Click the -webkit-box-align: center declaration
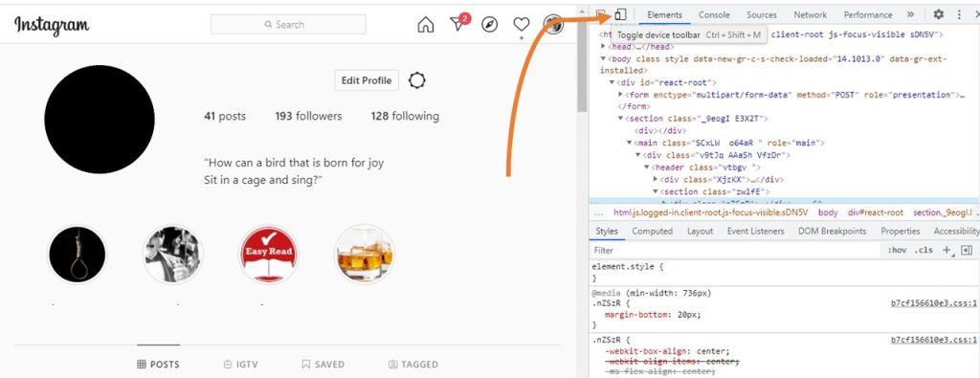The image size is (980, 378). [x=666, y=351]
